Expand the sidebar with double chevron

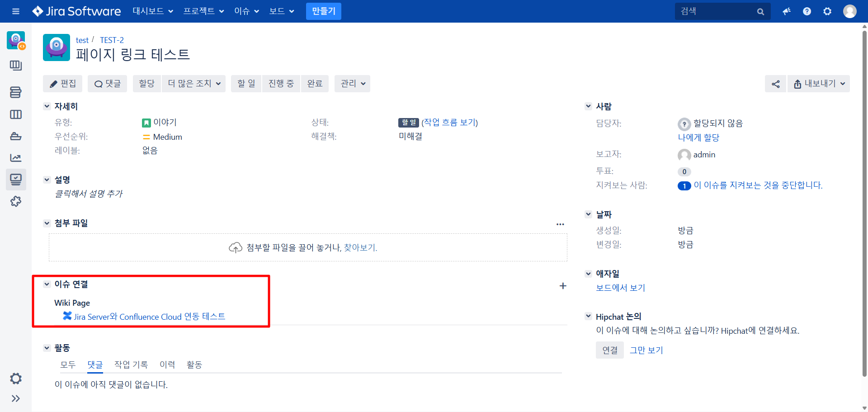pyautogui.click(x=16, y=398)
